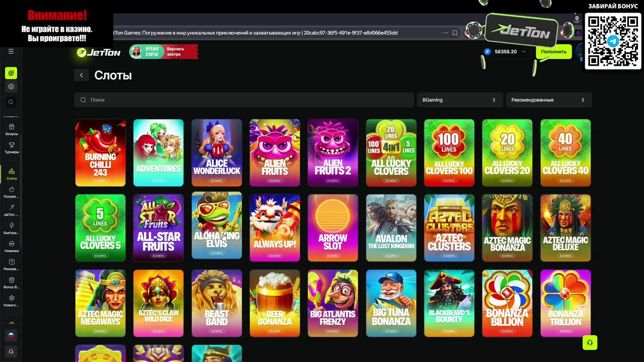Click the browser address bar title text
The image size is (644, 362).
point(257,33)
